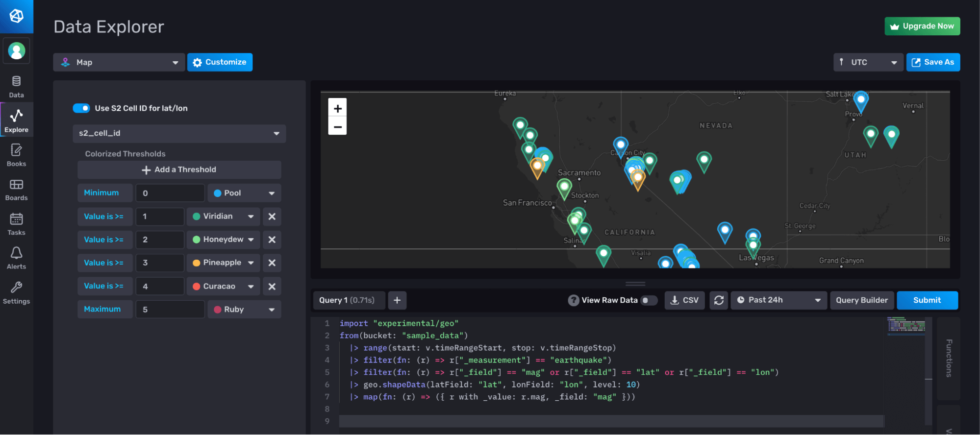Click Add a Threshold
This screenshot has width=980, height=435.
click(x=179, y=169)
